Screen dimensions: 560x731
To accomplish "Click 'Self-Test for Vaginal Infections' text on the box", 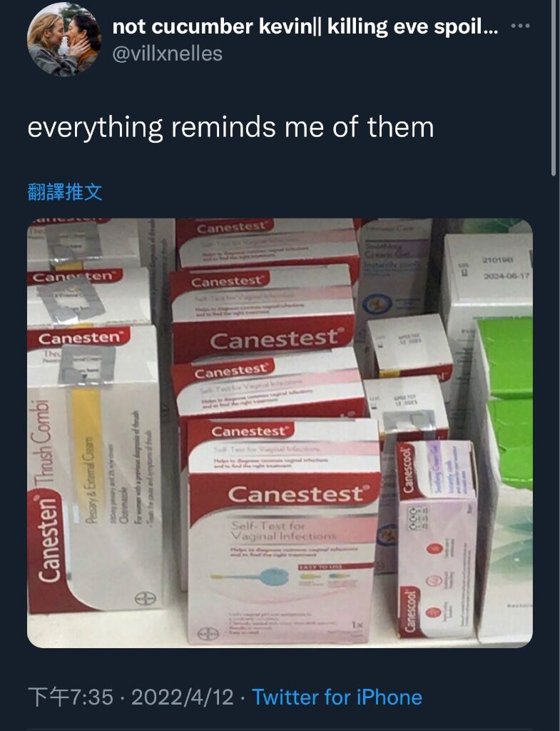I will click(x=282, y=531).
